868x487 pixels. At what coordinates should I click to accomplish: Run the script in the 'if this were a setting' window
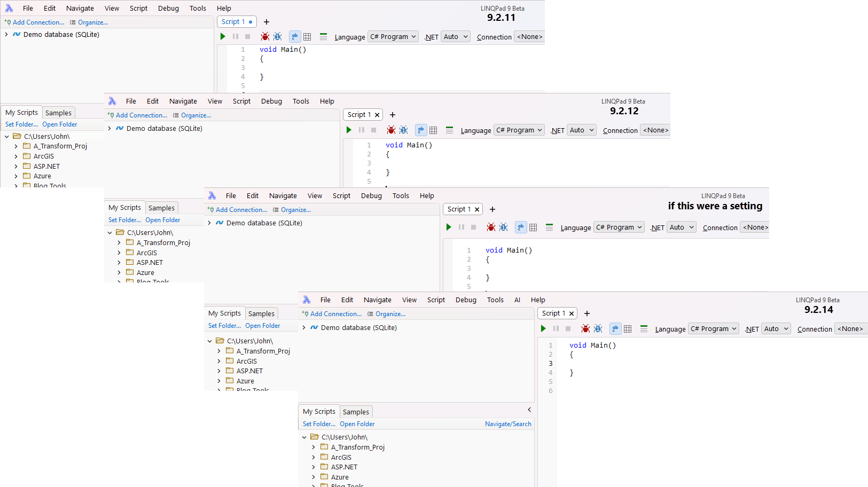point(449,227)
